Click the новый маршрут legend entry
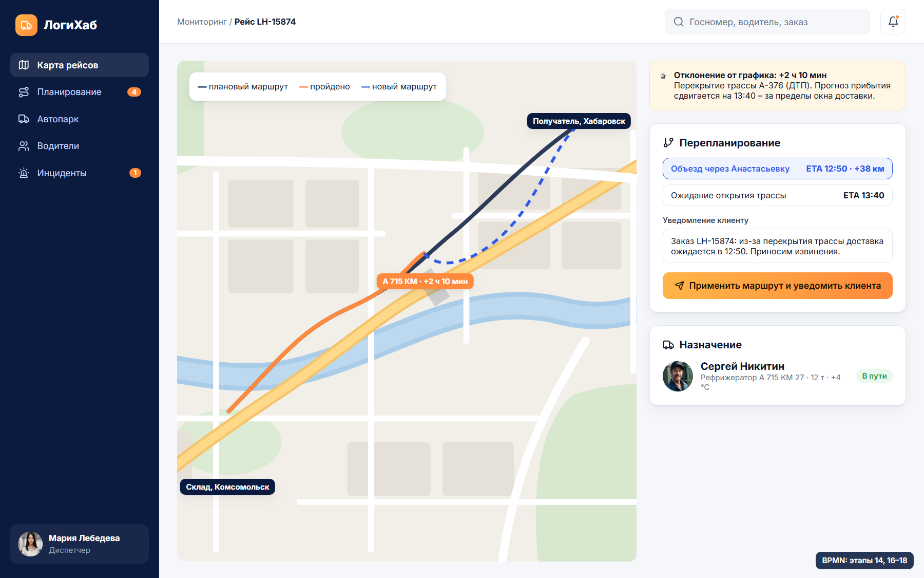Viewport: 924px width, 578px height. tap(399, 86)
